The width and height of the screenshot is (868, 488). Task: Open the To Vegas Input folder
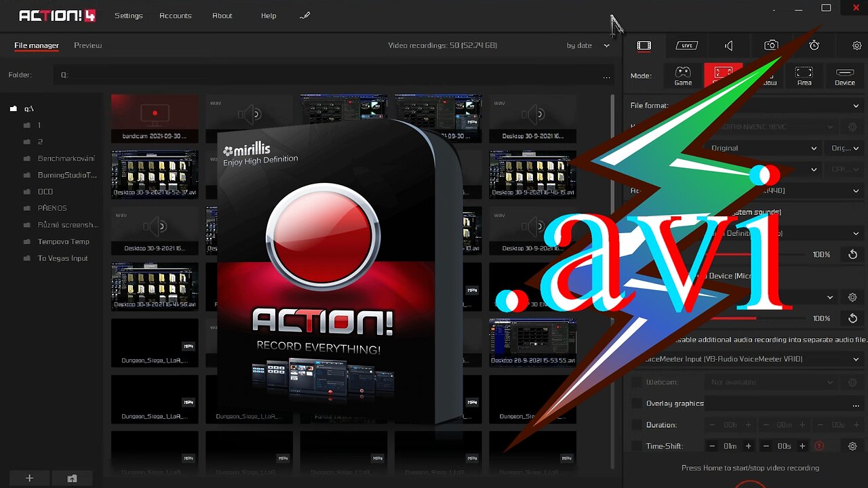point(62,258)
